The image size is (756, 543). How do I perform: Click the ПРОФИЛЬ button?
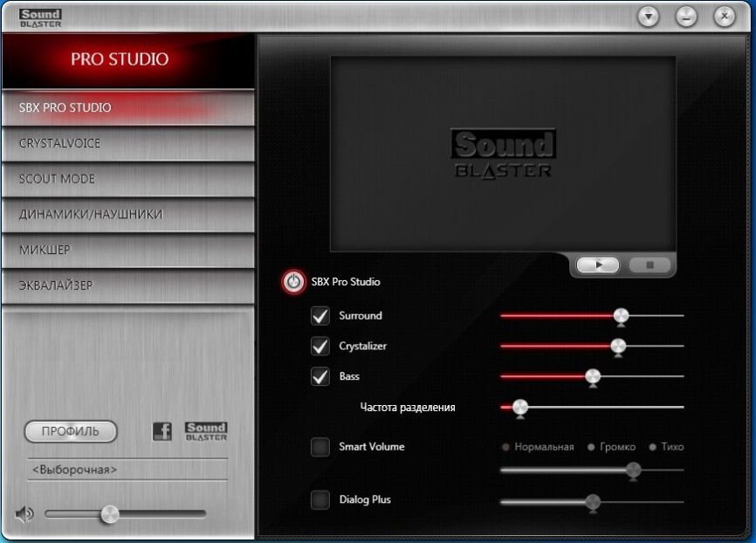click(71, 431)
